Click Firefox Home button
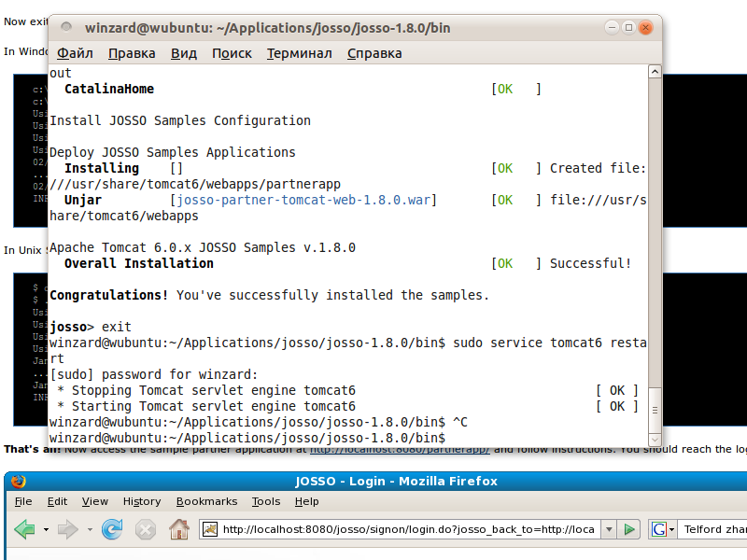Viewport: 747px width, 560px height. [x=179, y=529]
